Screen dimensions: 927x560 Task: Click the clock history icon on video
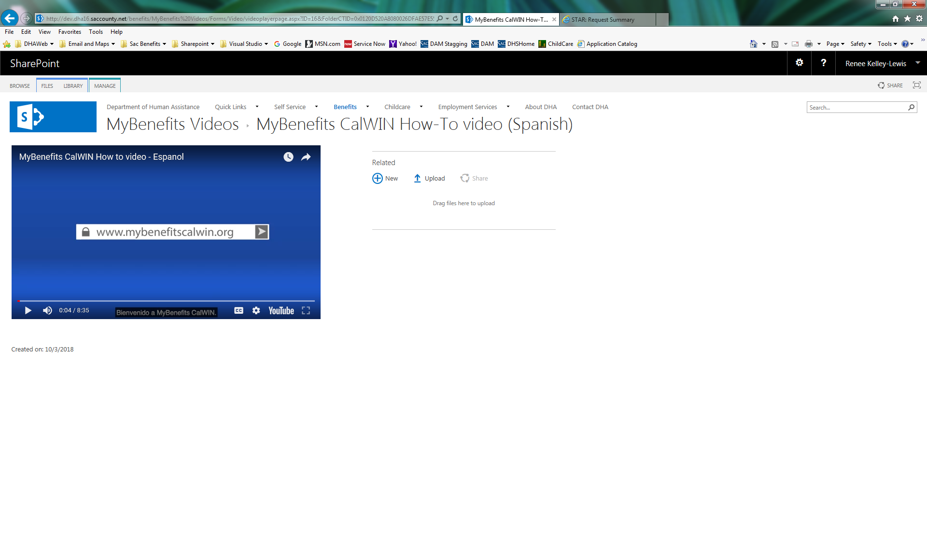click(289, 157)
